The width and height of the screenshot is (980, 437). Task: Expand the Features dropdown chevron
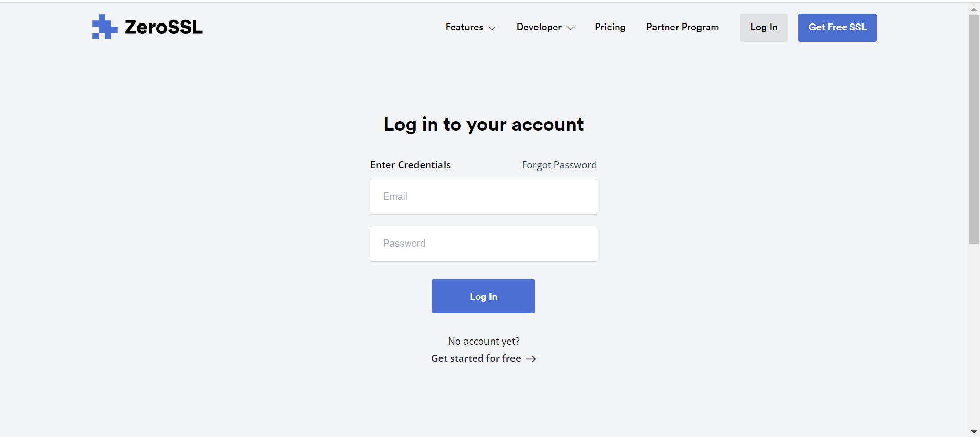coord(492,28)
